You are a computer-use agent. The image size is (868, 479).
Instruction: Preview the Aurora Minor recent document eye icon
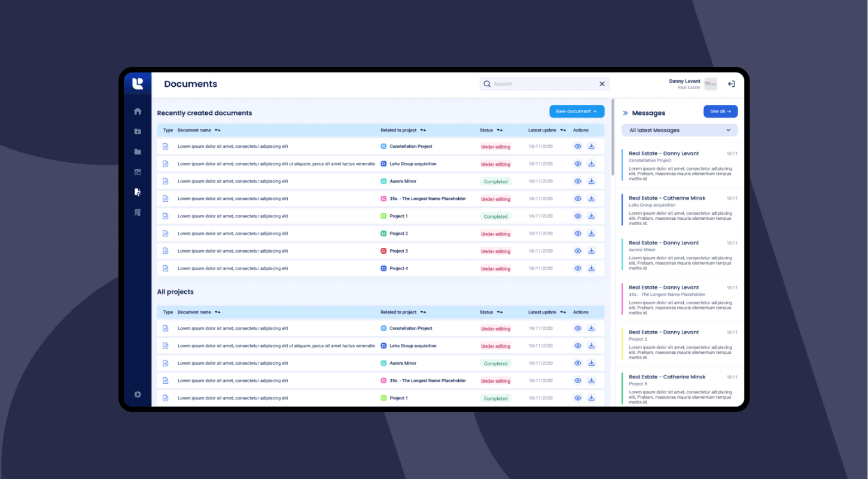pos(578,181)
